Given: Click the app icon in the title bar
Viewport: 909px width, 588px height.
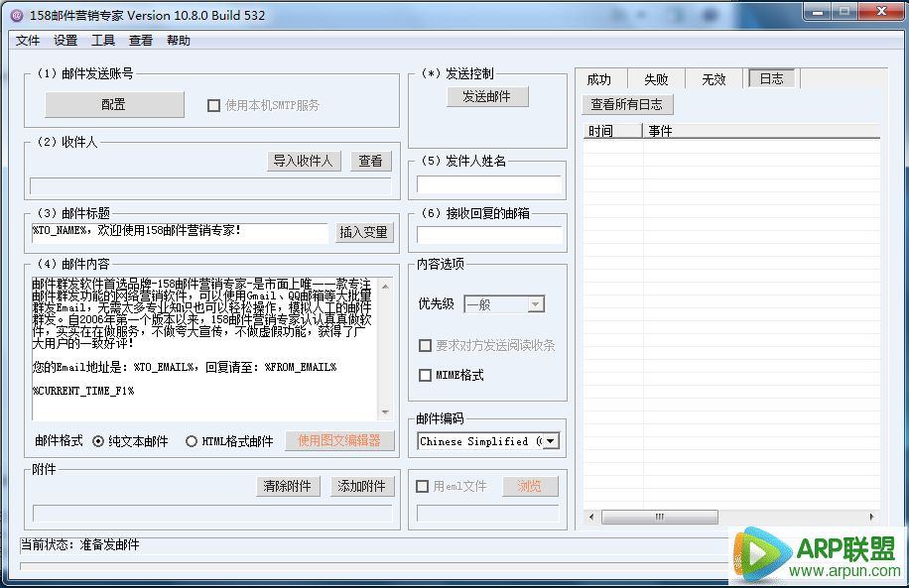Looking at the screenshot, I should click(17, 16).
